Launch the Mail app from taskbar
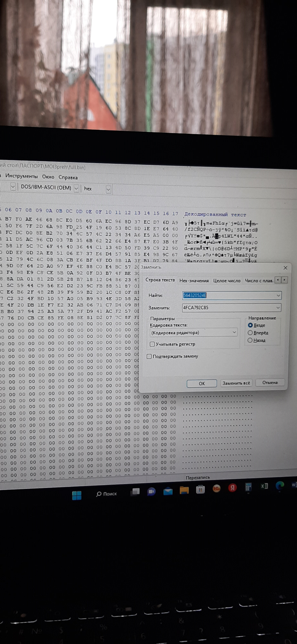This screenshot has height=644, width=297. coord(168,491)
